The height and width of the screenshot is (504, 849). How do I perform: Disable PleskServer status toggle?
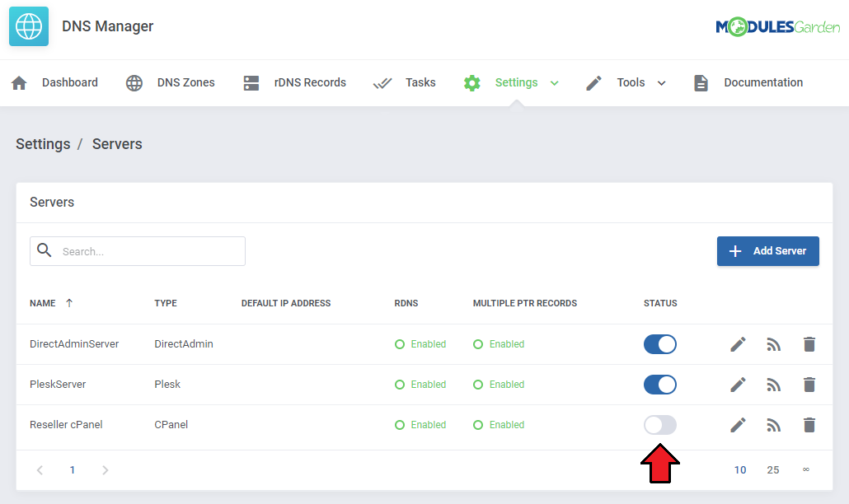(660, 385)
